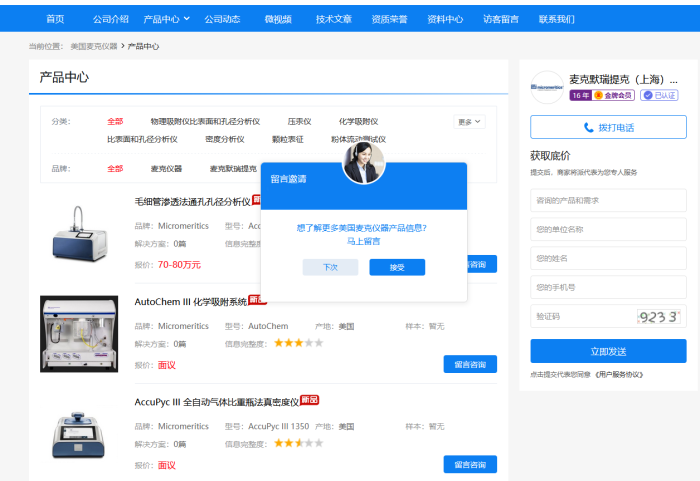Filter by 压汞仪 category
700x481 pixels.
[x=299, y=122]
